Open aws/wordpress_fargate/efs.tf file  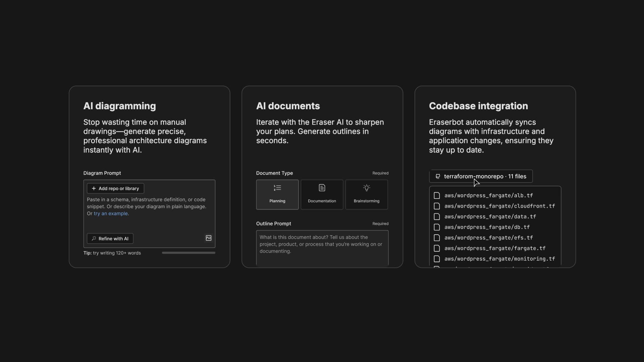488,238
